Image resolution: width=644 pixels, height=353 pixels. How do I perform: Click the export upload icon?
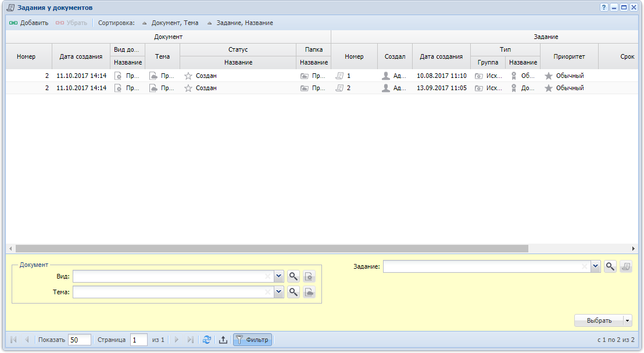[223, 340]
